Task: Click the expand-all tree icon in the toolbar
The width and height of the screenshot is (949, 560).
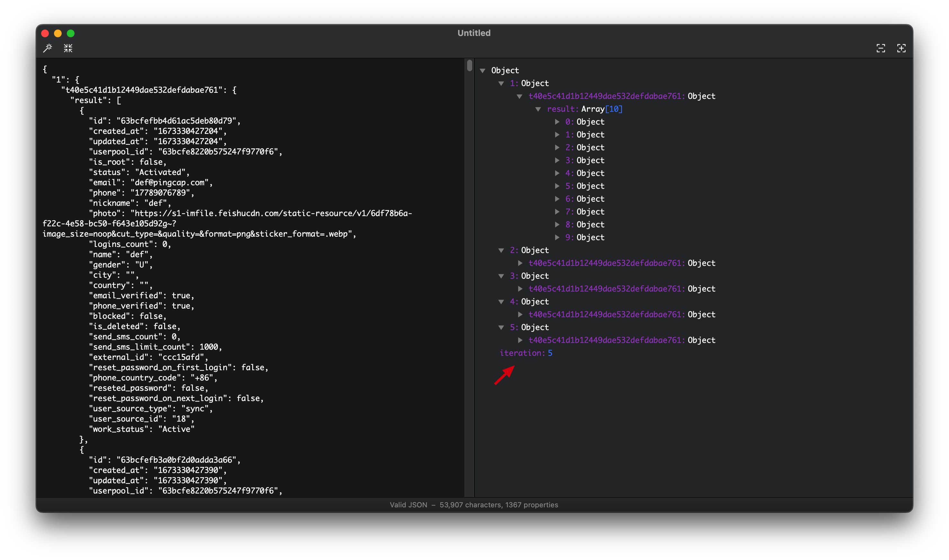Action: pyautogui.click(x=901, y=48)
